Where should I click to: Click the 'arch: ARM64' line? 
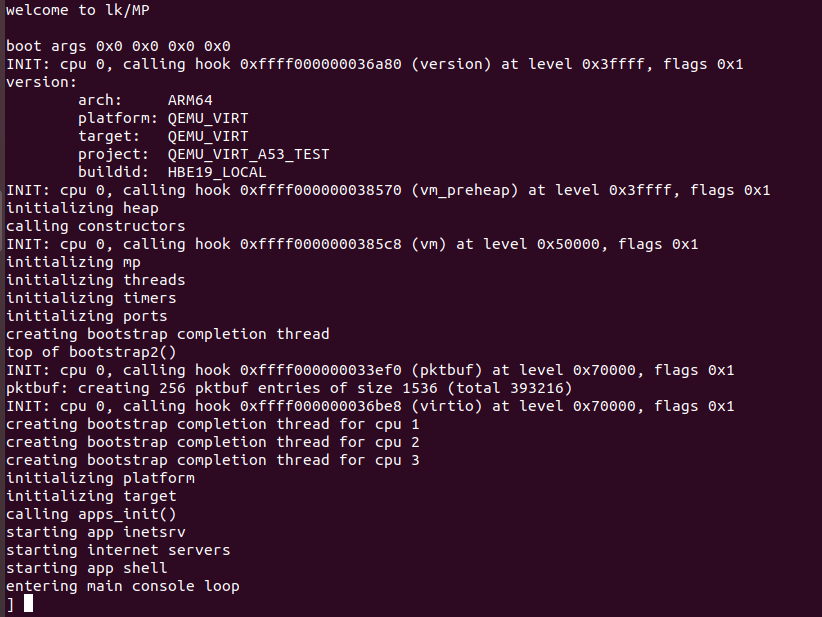[x=145, y=100]
